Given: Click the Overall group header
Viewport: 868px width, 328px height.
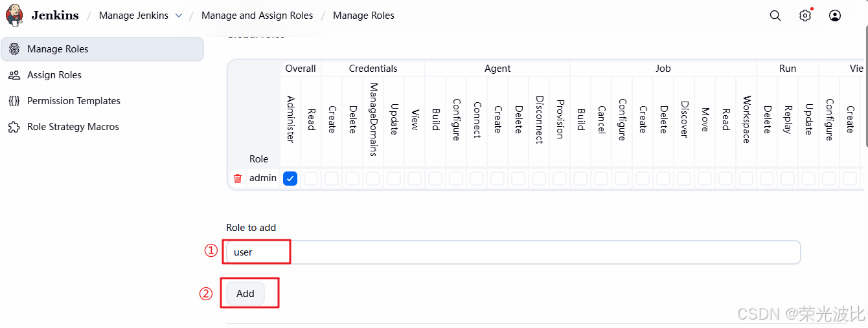Looking at the screenshot, I should 301,69.
